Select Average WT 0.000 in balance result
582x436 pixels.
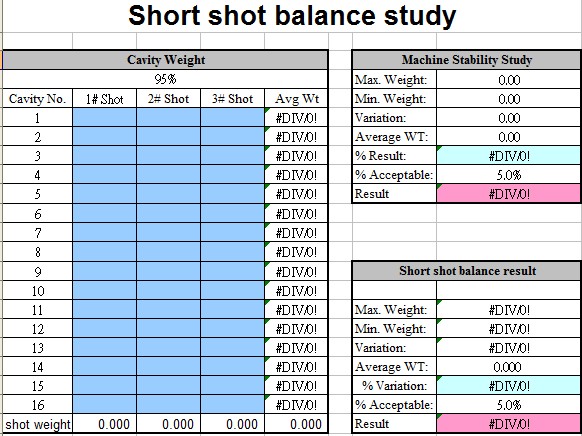tap(509, 367)
